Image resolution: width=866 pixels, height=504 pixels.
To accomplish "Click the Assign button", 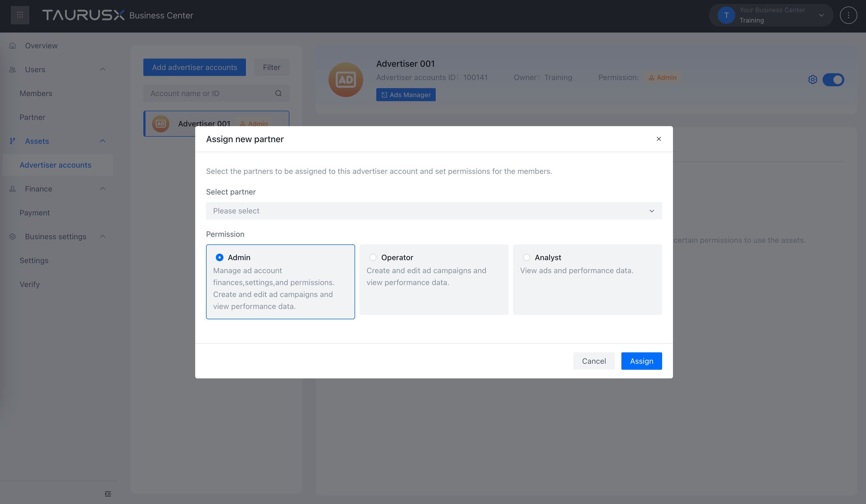I will [x=641, y=361].
